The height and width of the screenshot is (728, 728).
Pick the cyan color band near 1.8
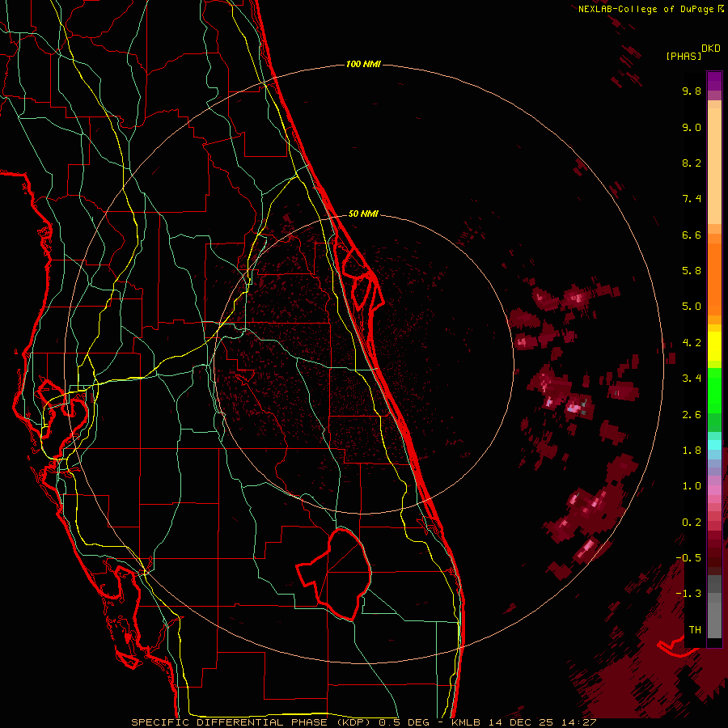tap(714, 444)
